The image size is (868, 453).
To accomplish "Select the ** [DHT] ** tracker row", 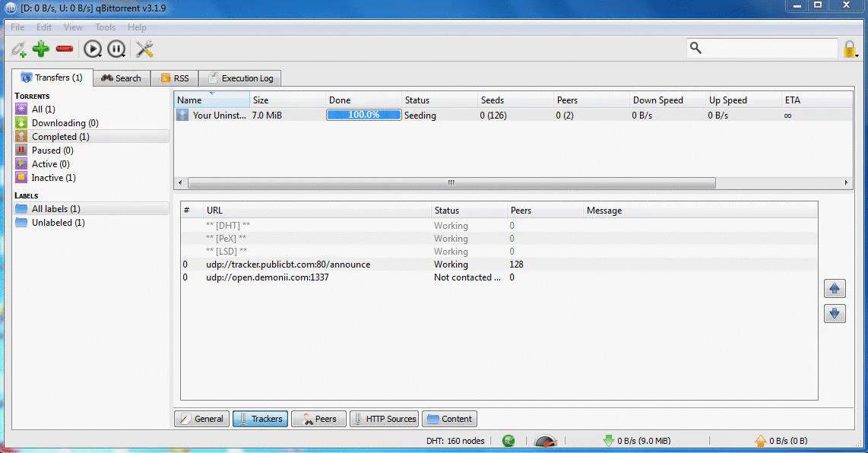I will click(499, 226).
